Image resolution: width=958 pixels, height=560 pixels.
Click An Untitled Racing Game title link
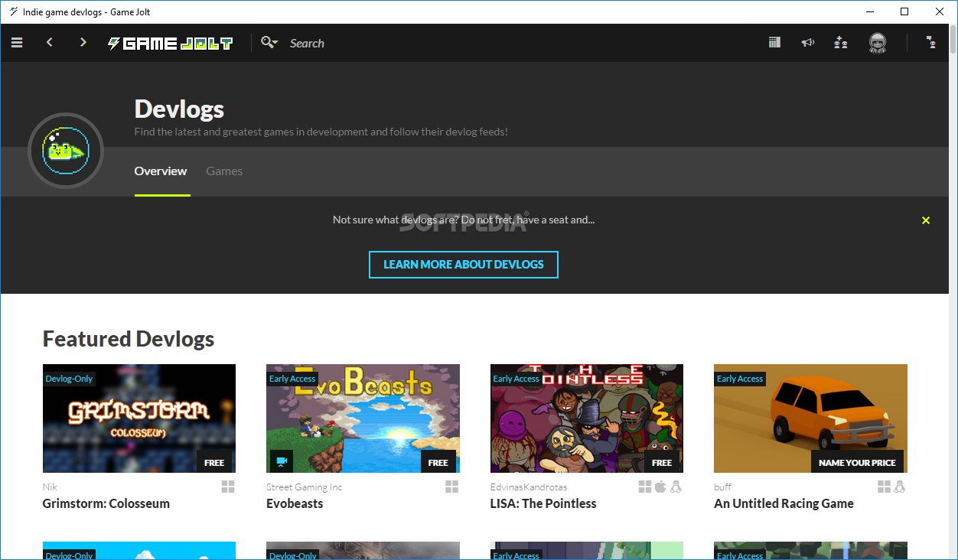(784, 503)
